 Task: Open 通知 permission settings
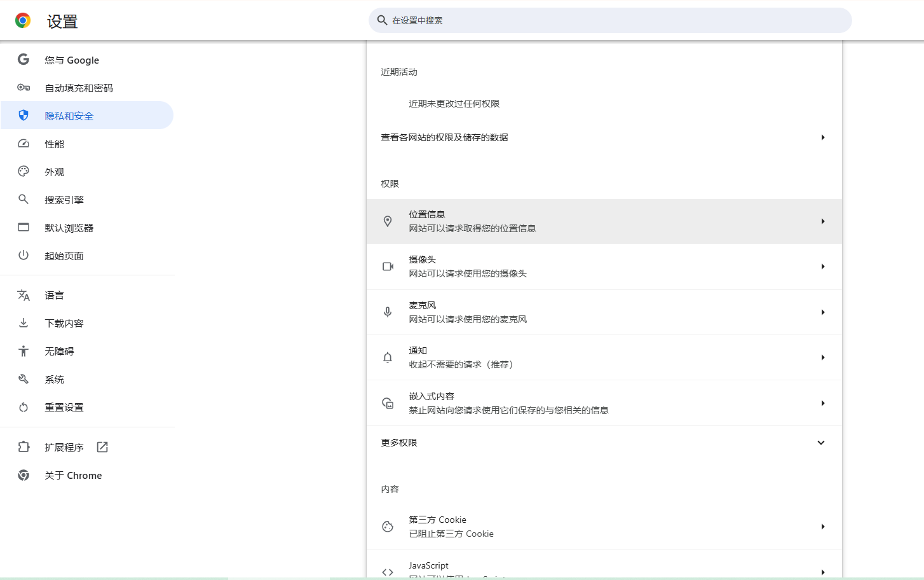click(604, 357)
